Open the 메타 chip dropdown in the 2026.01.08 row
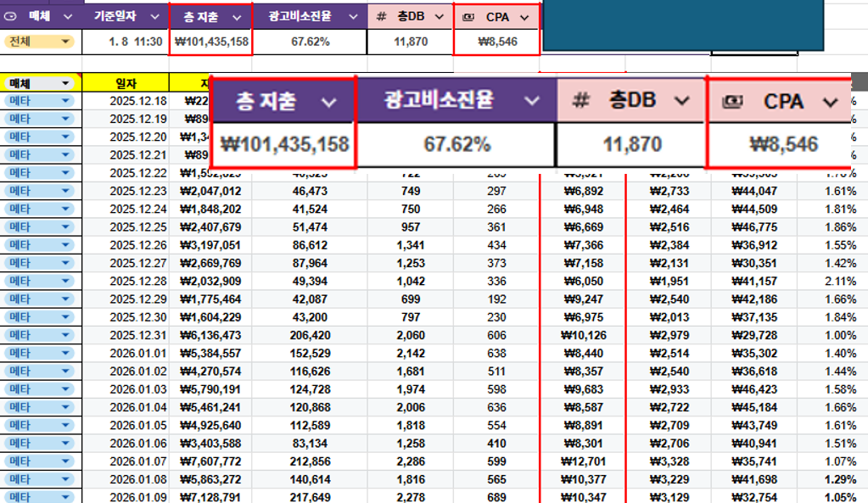 tap(65, 479)
